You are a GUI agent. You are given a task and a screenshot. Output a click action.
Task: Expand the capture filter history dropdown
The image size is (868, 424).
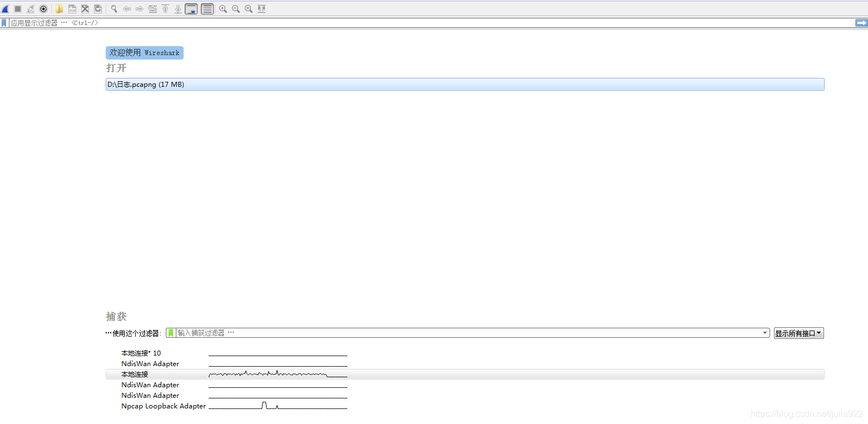[766, 333]
